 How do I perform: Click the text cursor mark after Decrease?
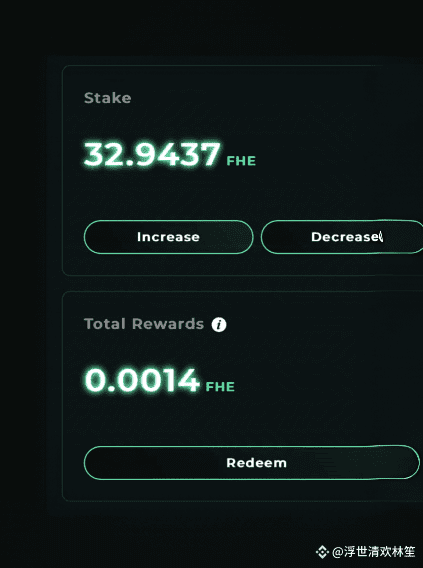pyautogui.click(x=381, y=237)
